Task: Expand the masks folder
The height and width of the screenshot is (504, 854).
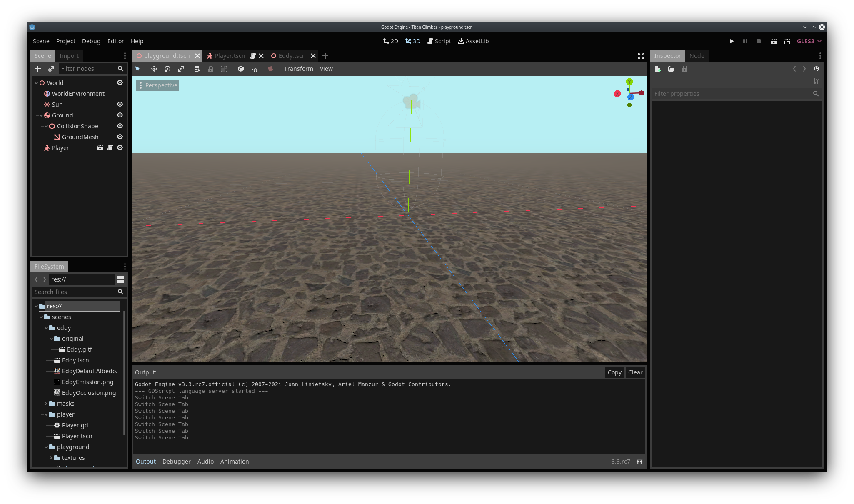Action: (46, 404)
